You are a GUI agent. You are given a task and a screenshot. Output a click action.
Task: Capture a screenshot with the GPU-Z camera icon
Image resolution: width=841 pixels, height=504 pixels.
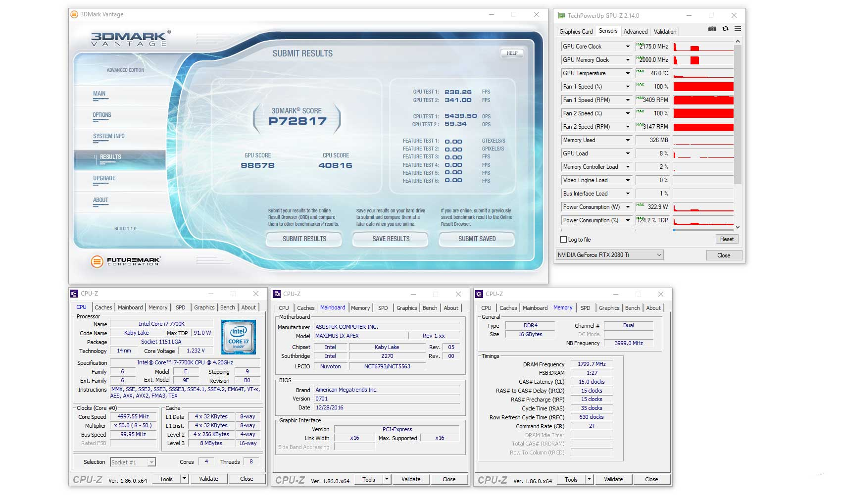click(712, 29)
